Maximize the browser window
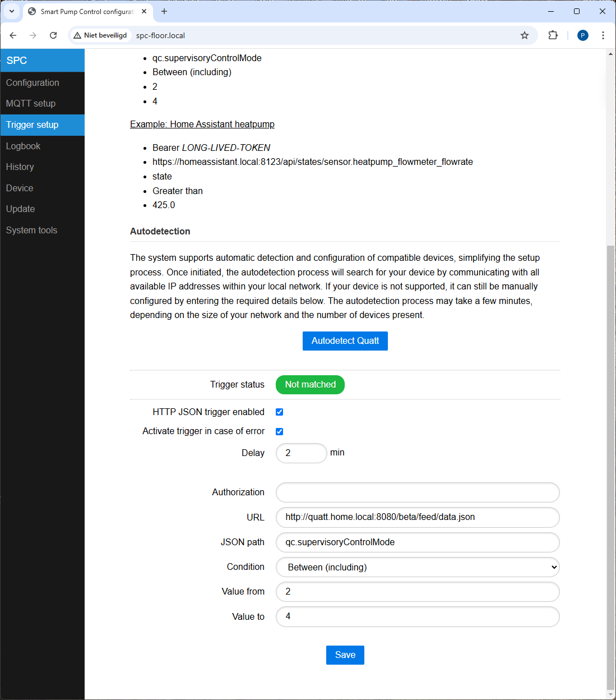 pyautogui.click(x=577, y=11)
